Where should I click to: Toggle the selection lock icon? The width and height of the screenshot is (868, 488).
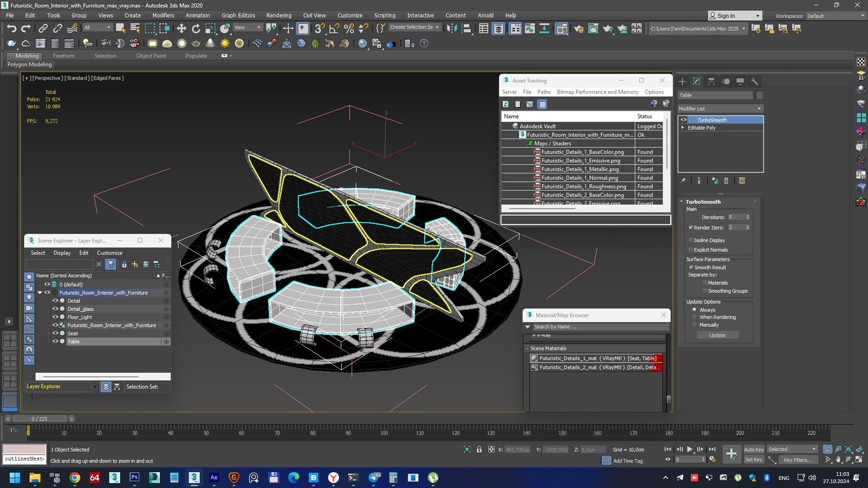click(479, 449)
